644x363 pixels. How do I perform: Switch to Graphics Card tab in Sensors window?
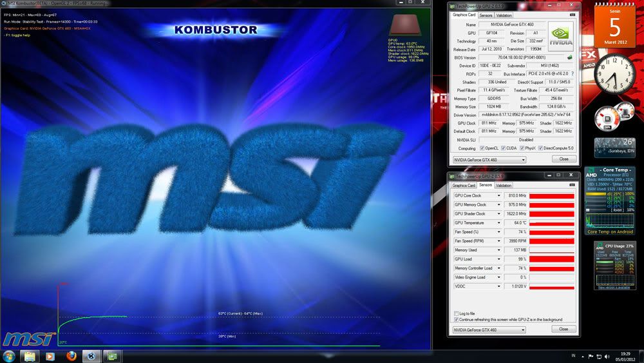(x=464, y=186)
